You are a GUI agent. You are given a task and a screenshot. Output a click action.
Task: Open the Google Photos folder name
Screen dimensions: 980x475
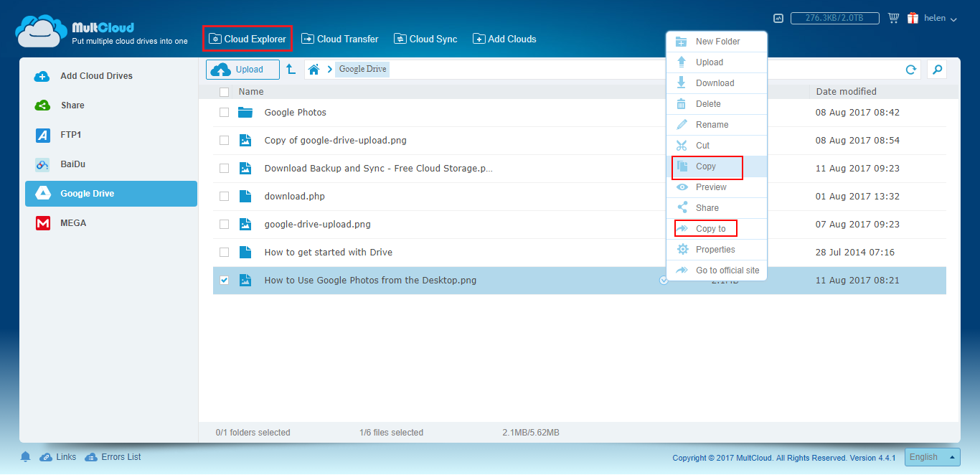[x=296, y=113]
